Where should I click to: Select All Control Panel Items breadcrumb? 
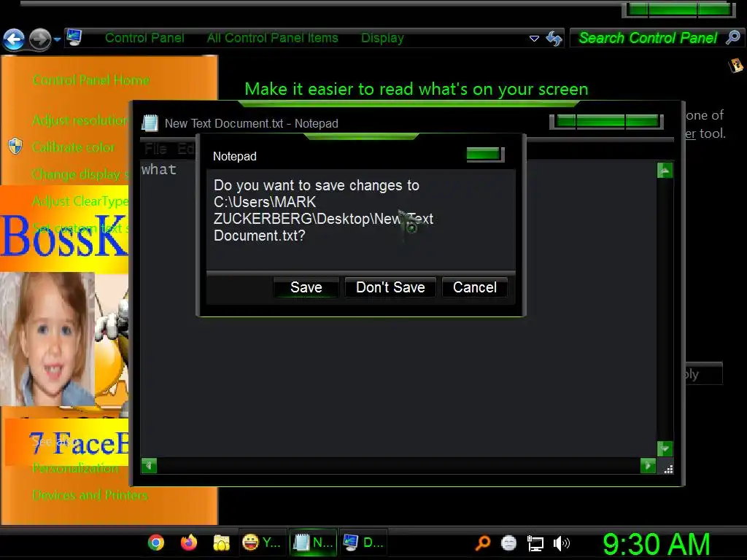pyautogui.click(x=273, y=38)
